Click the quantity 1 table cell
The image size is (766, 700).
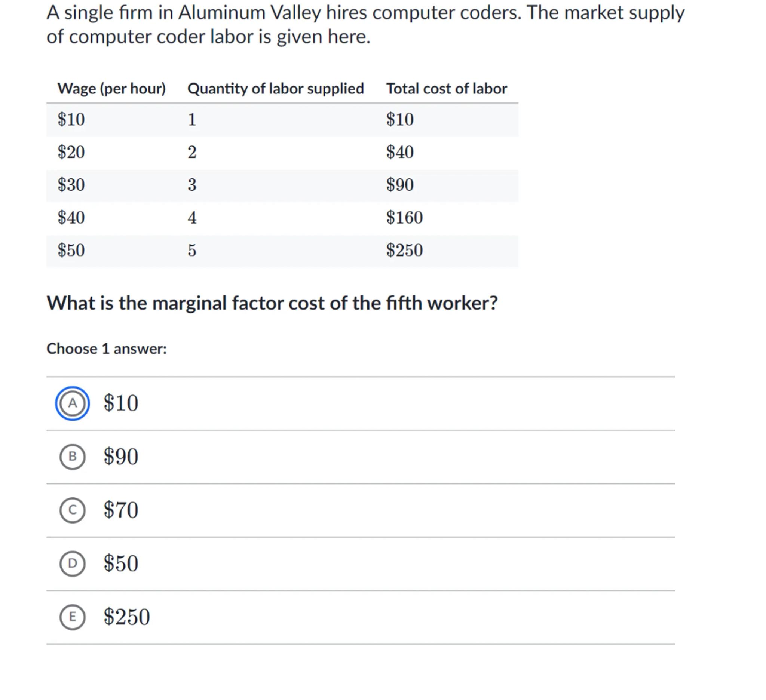(x=192, y=120)
